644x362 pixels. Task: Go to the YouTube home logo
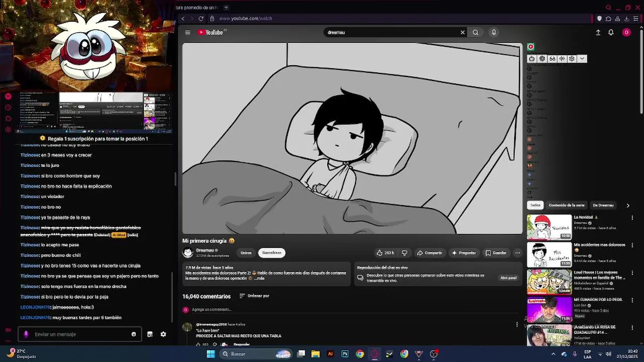(211, 32)
